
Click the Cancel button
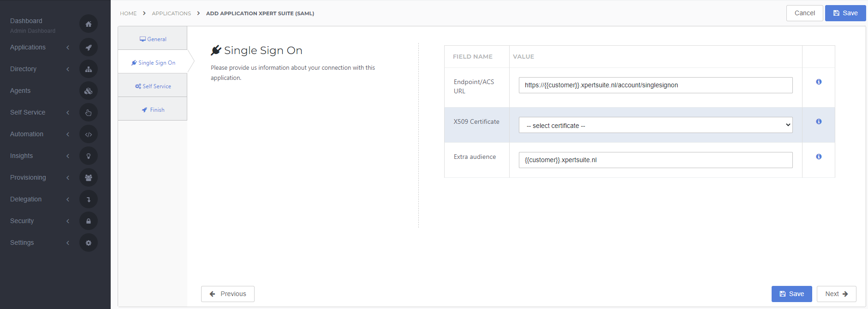(x=804, y=13)
